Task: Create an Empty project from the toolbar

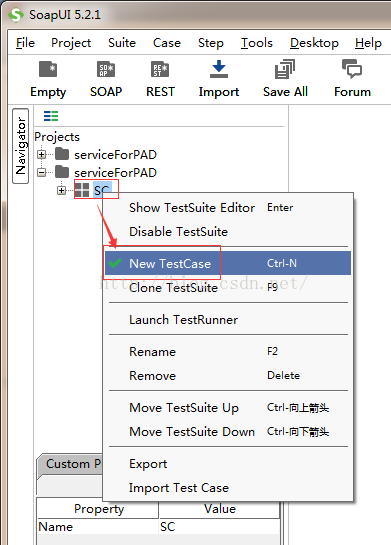Action: (48, 70)
